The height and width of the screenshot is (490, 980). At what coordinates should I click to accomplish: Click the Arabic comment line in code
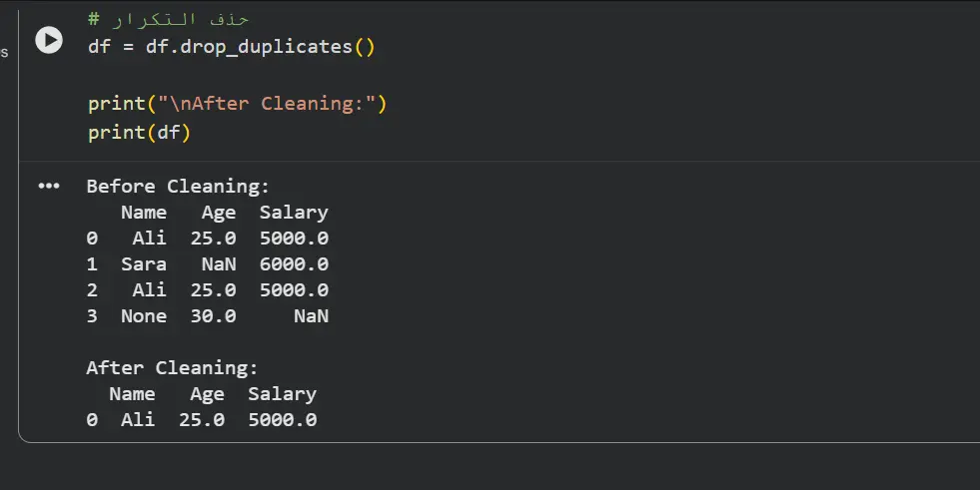pos(168,19)
